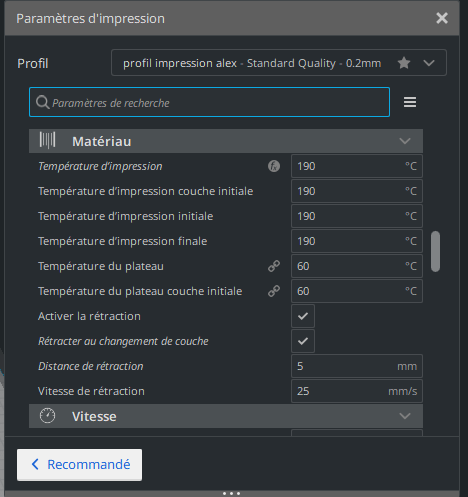
Task: Collapse the Matériau section with its chevron
Action: (405, 141)
